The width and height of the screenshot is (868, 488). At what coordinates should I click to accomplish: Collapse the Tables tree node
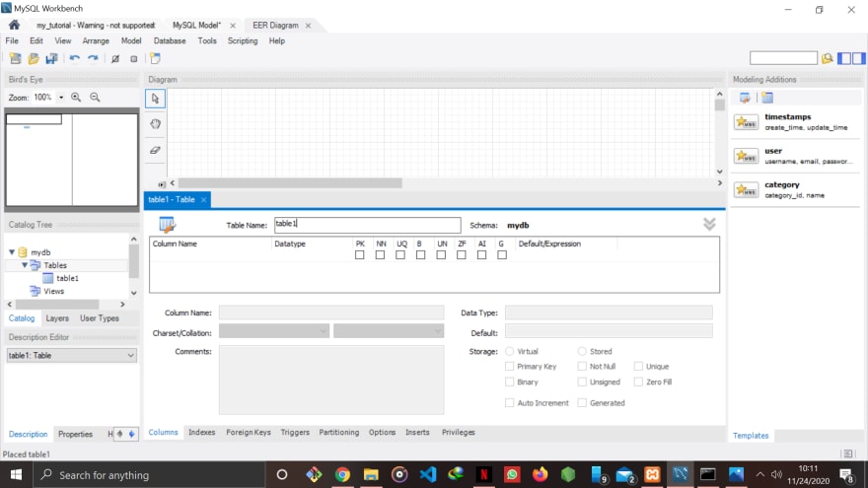point(25,265)
